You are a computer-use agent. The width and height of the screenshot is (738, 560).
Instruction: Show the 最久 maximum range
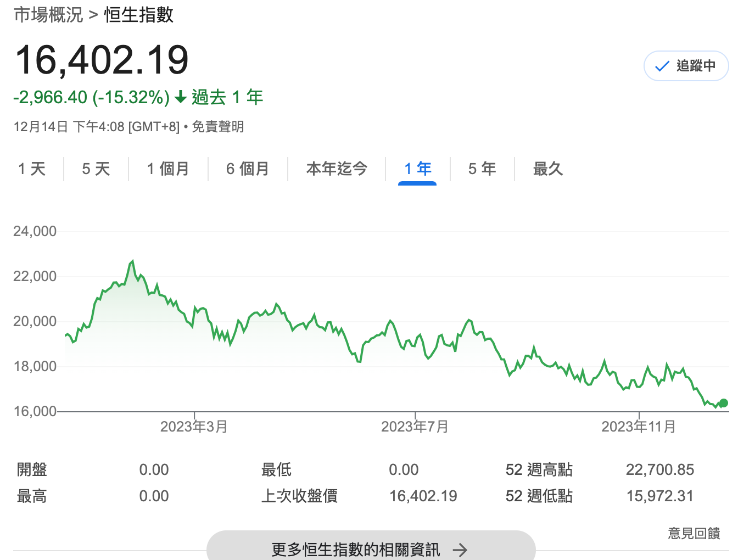(548, 169)
